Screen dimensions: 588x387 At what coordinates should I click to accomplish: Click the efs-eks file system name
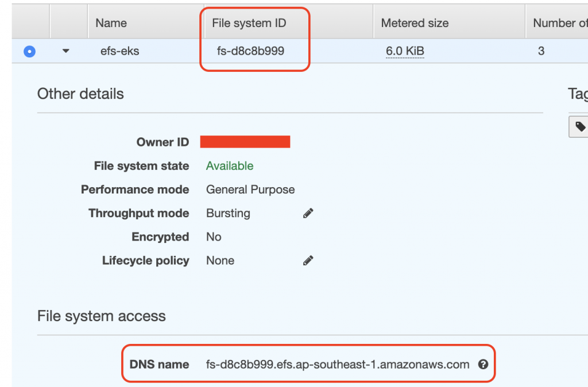coord(119,51)
